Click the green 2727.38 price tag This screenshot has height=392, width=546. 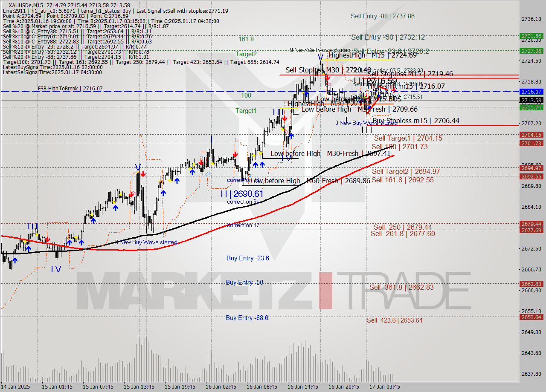click(531, 51)
